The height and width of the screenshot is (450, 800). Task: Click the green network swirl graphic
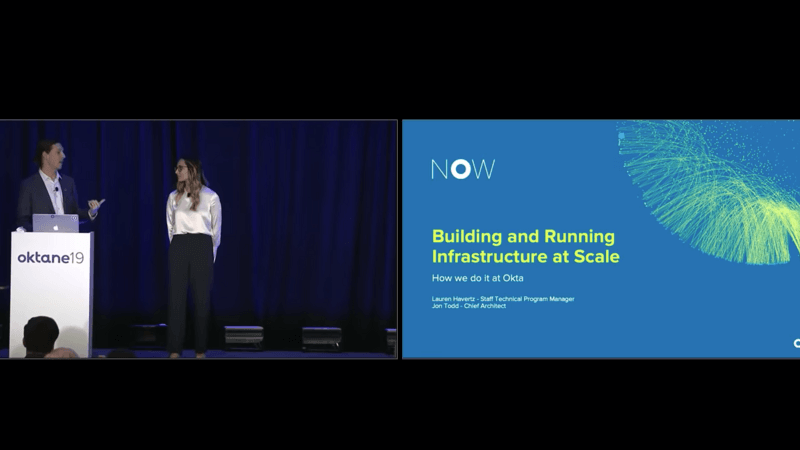[x=715, y=185]
